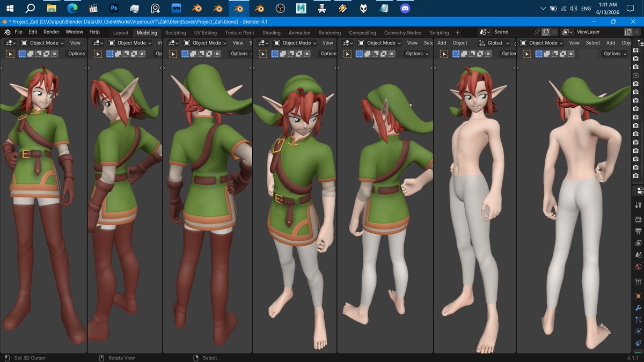Viewport: 644px width, 362px height.
Task: Switch to the Sculpting workspace tab
Action: [175, 33]
